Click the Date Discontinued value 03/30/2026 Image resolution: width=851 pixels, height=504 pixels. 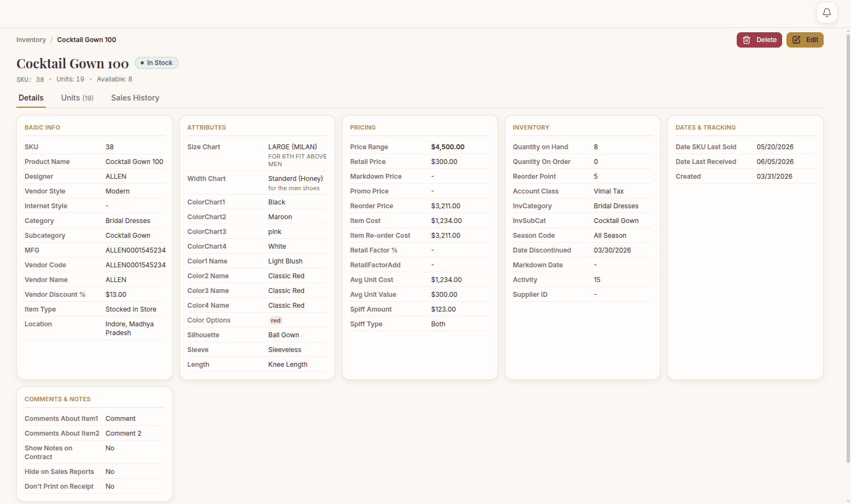click(613, 250)
